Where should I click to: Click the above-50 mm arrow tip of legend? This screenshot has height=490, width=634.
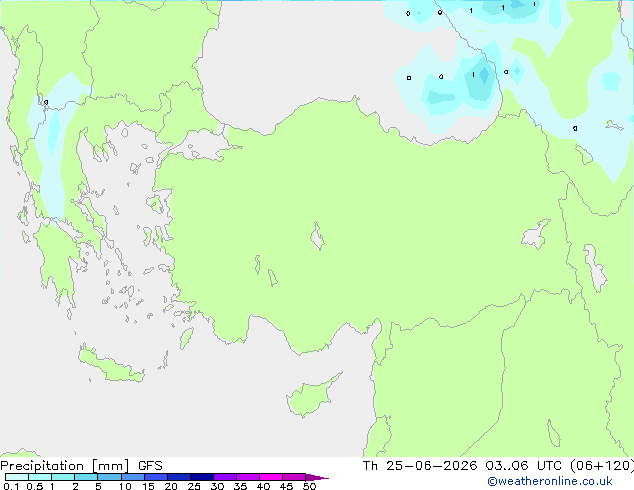tap(317, 477)
